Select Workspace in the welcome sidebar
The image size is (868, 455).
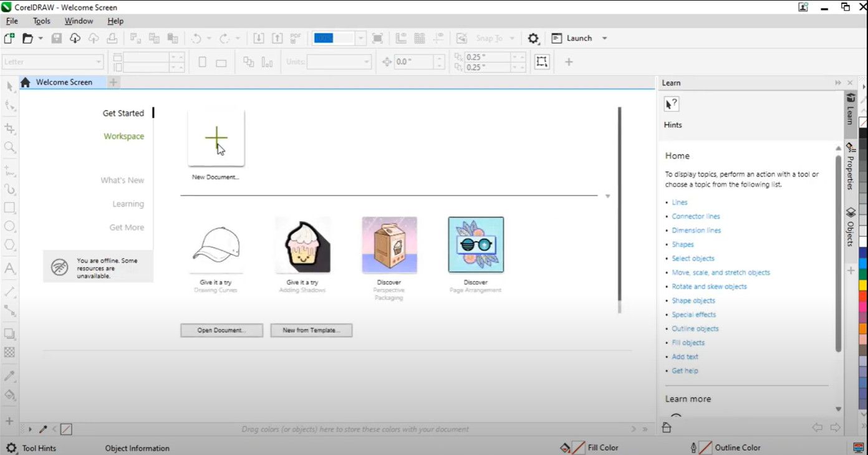[x=123, y=136]
